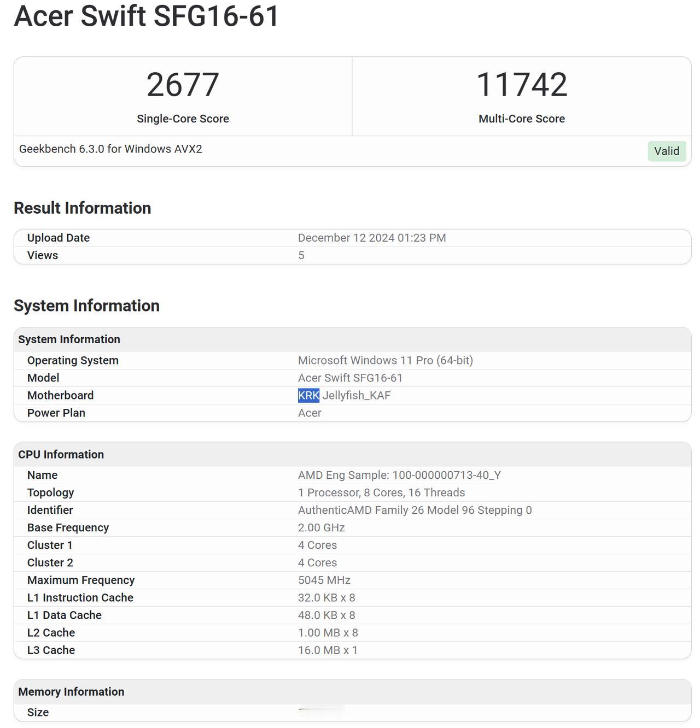Click the 4 Cores value for Cluster 1

click(317, 545)
